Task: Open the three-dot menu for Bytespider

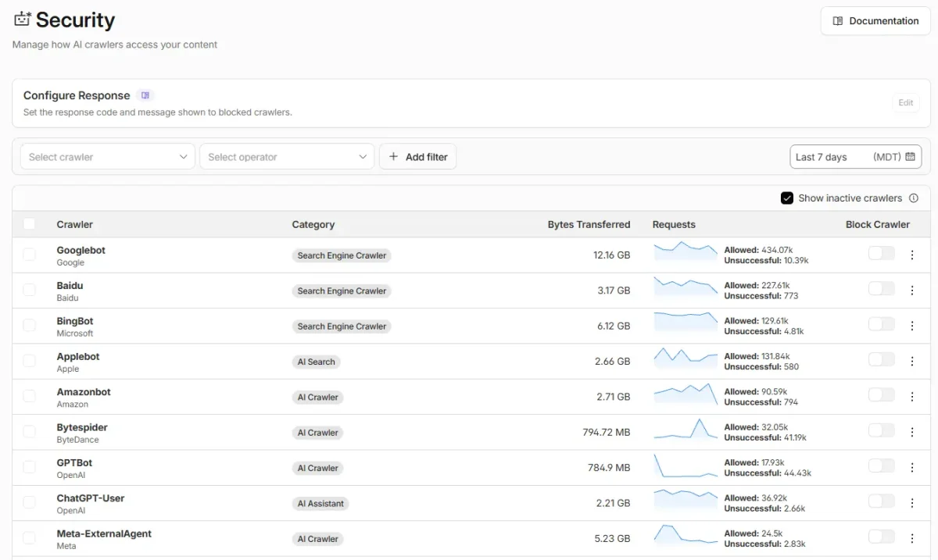Action: pos(911,432)
